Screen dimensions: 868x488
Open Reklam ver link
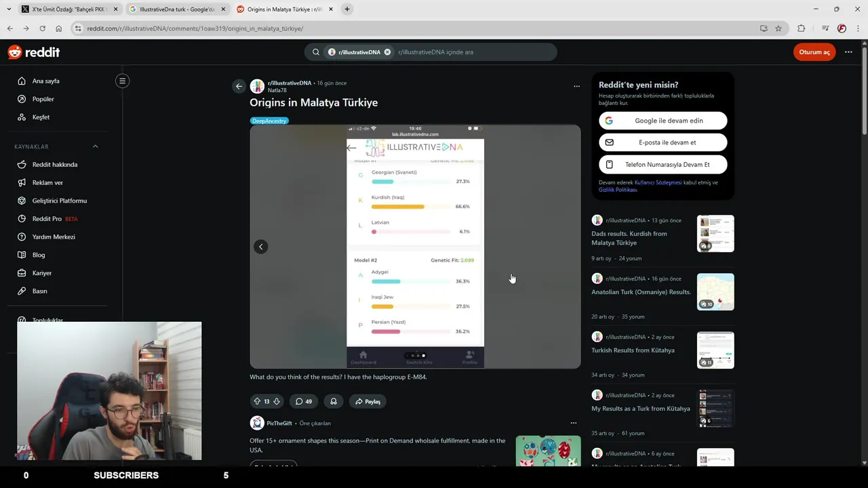[47, 182]
